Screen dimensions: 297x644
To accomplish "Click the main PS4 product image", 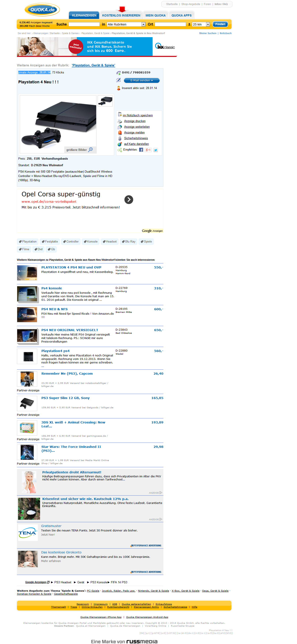I will point(58,124).
